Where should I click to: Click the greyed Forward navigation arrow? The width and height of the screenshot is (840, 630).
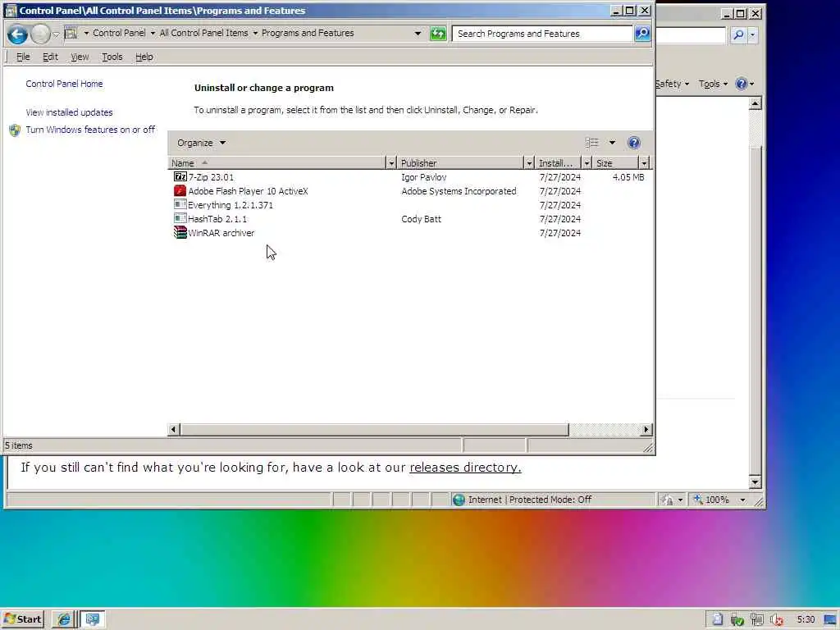[39, 34]
